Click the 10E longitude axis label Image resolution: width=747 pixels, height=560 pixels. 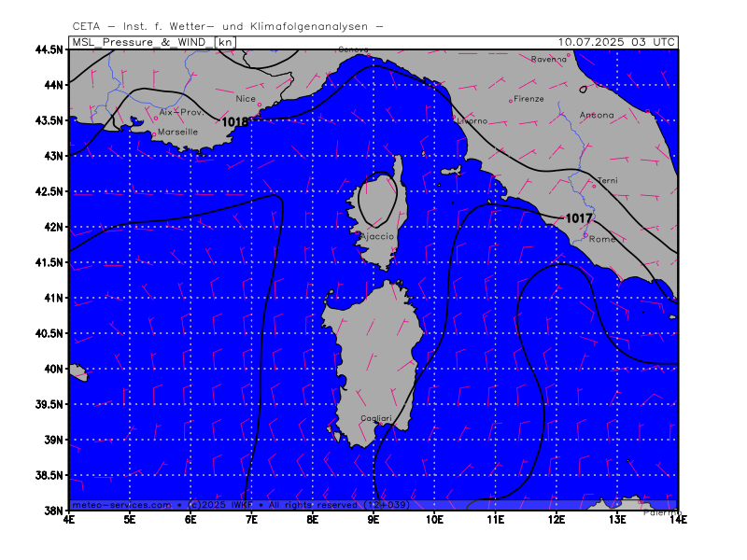point(434,520)
